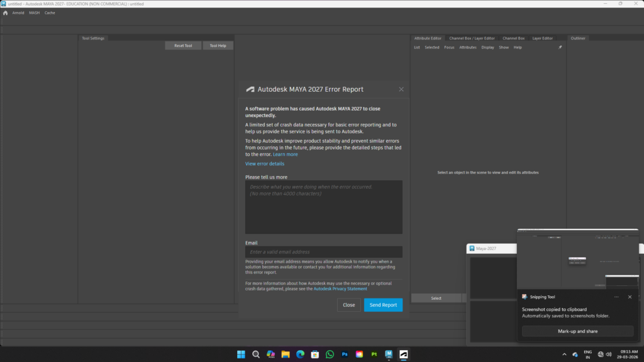
Task: Open Snipping Tool notification options (three dots)
Action: tap(616, 297)
